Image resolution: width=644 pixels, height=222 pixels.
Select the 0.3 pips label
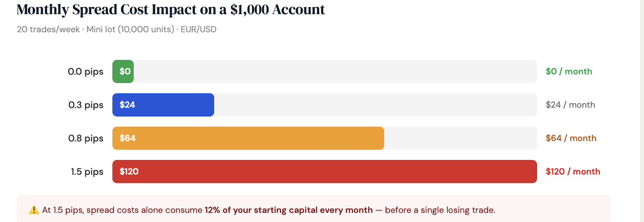tap(86, 105)
